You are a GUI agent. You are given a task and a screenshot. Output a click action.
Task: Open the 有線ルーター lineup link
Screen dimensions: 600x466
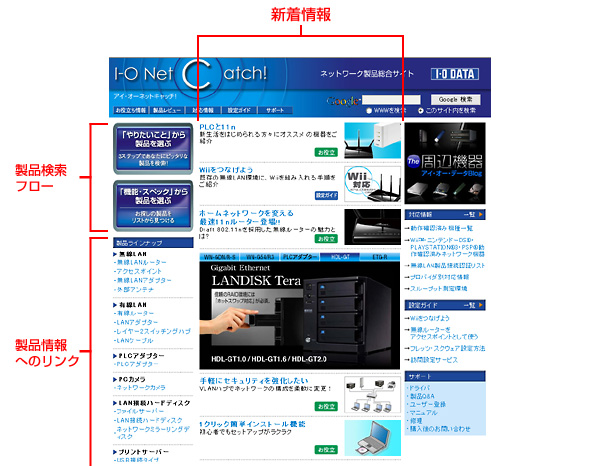coord(134,313)
